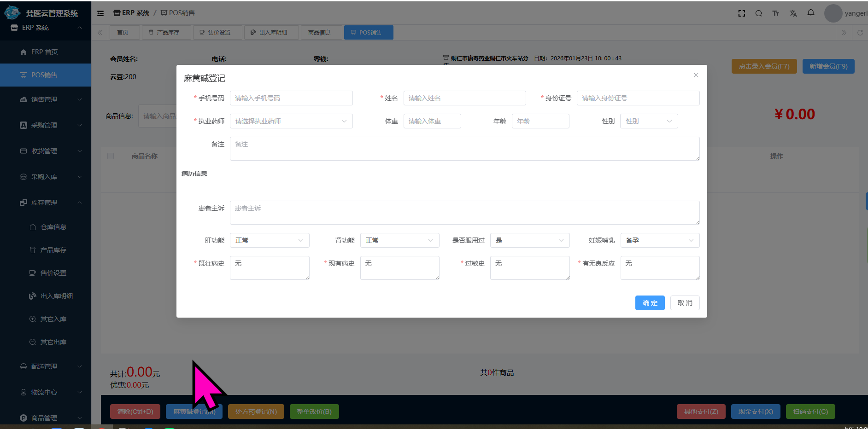The height and width of the screenshot is (429, 868).
Task: Open the notification bell
Action: coord(811,13)
